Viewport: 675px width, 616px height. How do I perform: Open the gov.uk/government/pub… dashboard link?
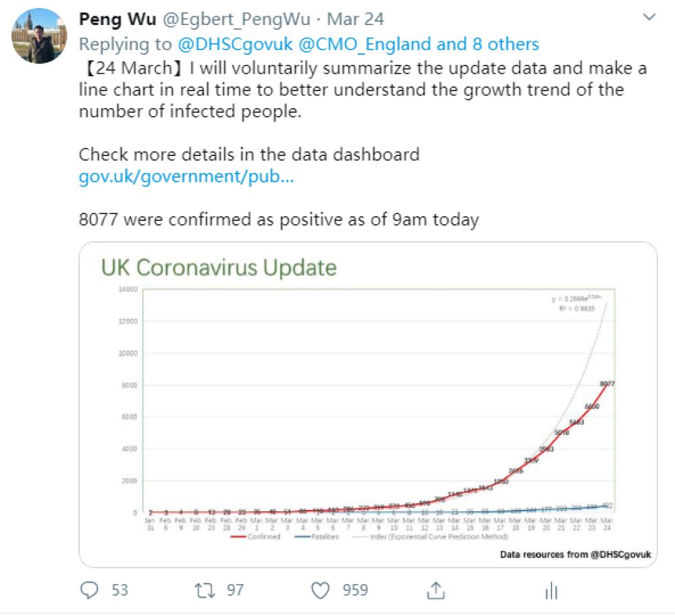tap(186, 178)
